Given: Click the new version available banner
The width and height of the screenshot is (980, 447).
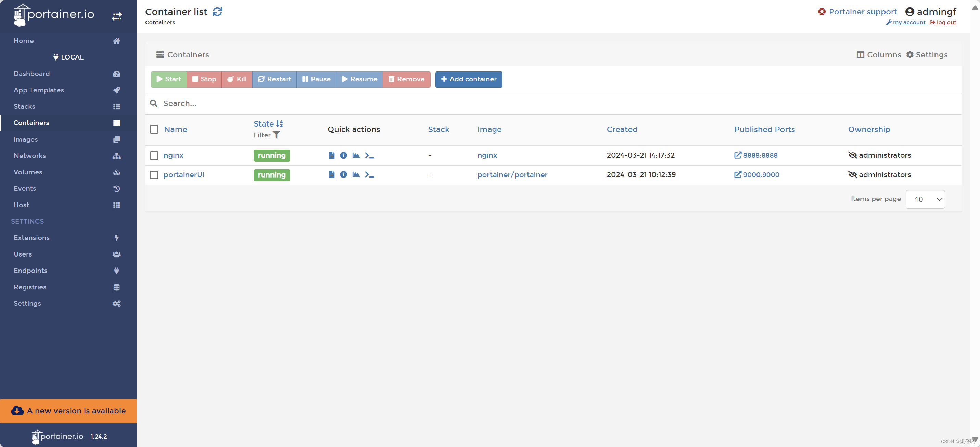Looking at the screenshot, I should pyautogui.click(x=68, y=410).
